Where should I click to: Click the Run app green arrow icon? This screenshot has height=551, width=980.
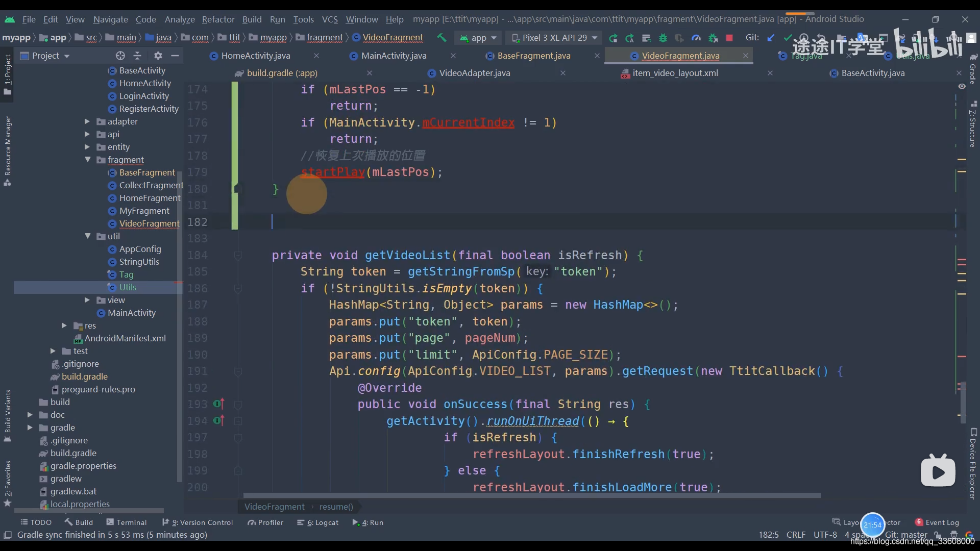(613, 38)
